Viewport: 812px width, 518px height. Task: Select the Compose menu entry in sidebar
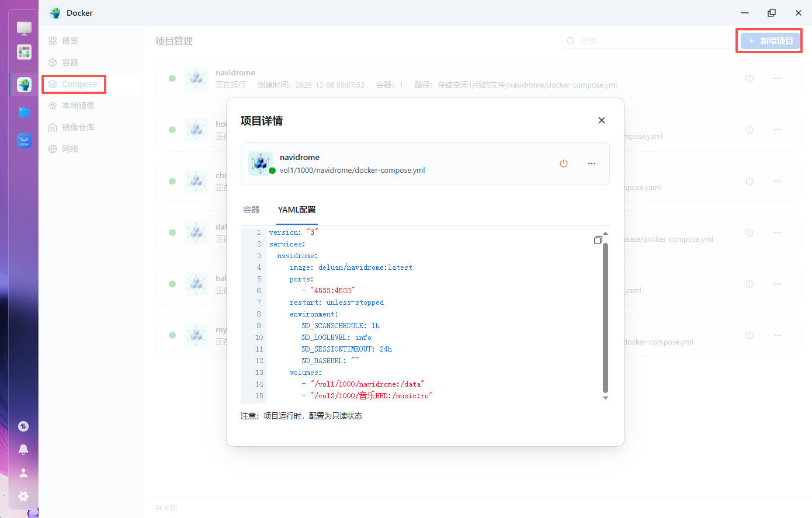pyautogui.click(x=74, y=84)
